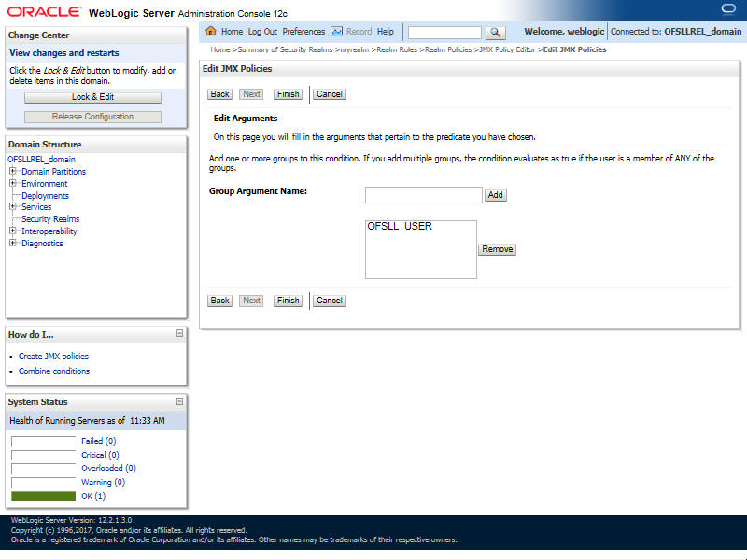Click the toolbar search input field
This screenshot has height=560, width=747.
445,33
